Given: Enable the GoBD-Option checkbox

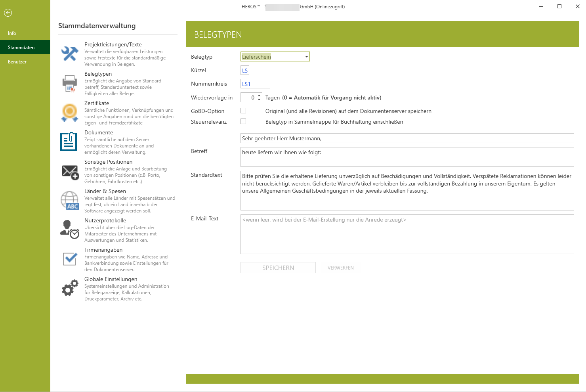Looking at the screenshot, I should click(x=243, y=111).
